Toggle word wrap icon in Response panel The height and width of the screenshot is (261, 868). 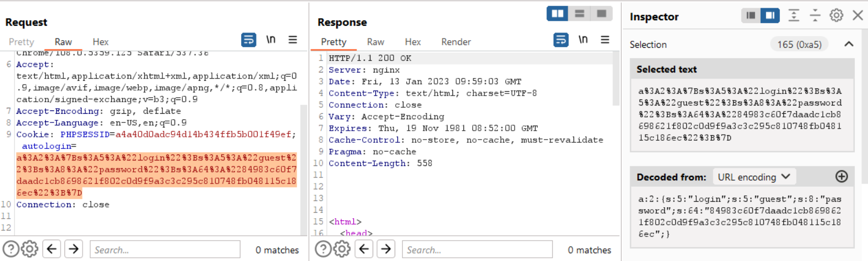point(561,40)
